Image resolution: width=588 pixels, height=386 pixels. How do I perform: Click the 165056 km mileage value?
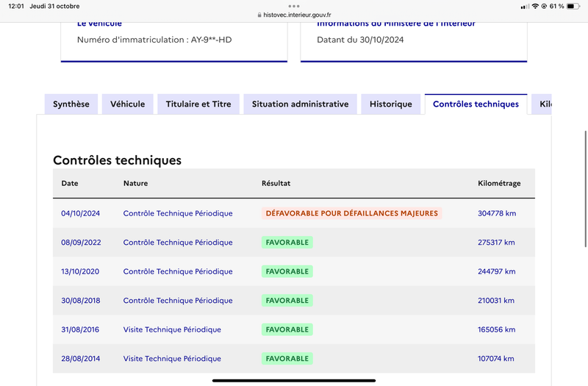(x=497, y=329)
